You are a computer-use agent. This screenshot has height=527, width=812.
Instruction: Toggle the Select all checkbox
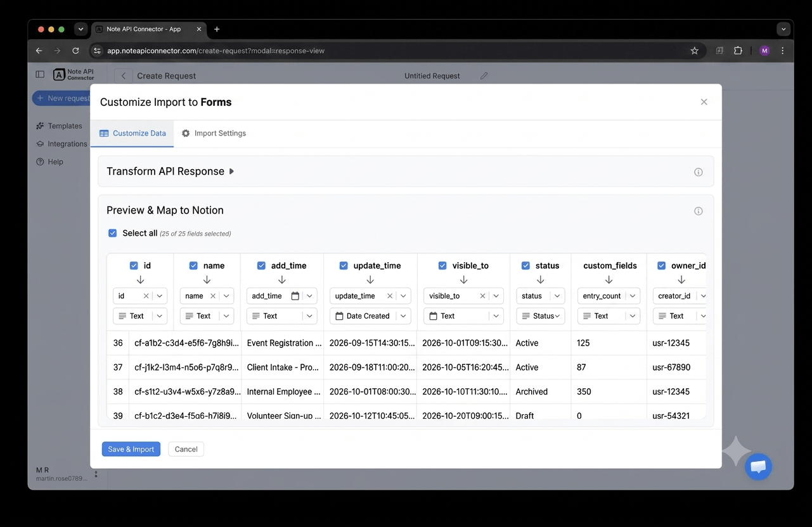[113, 233]
